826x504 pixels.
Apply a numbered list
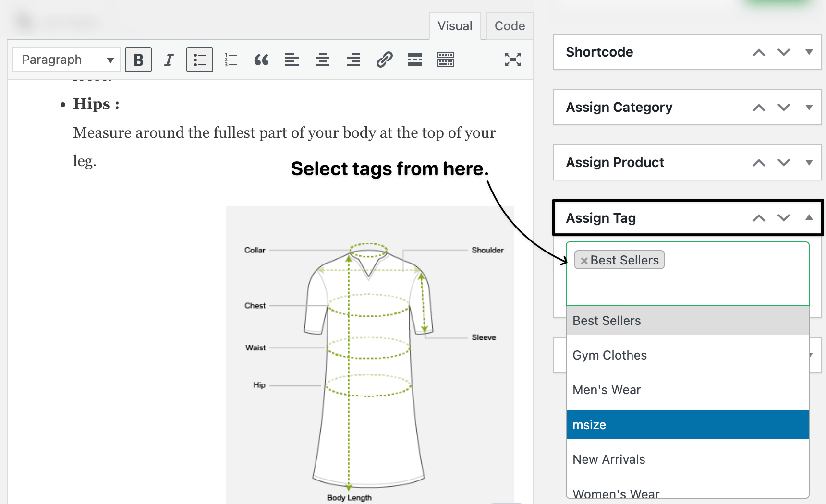click(231, 60)
